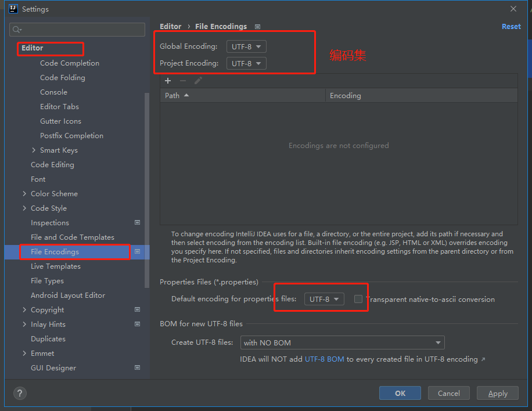The image size is (532, 411).
Task: Select Code Completion settings
Action: tap(70, 63)
